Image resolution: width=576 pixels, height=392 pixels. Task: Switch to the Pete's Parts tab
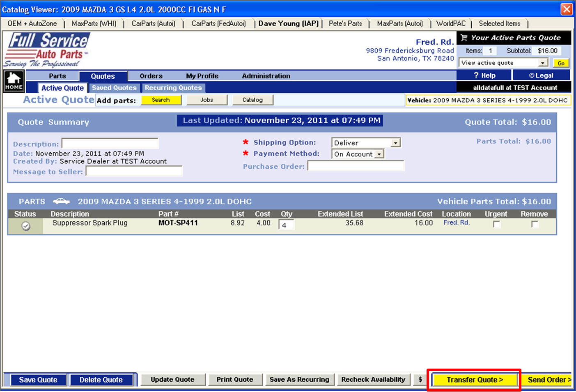click(x=345, y=24)
